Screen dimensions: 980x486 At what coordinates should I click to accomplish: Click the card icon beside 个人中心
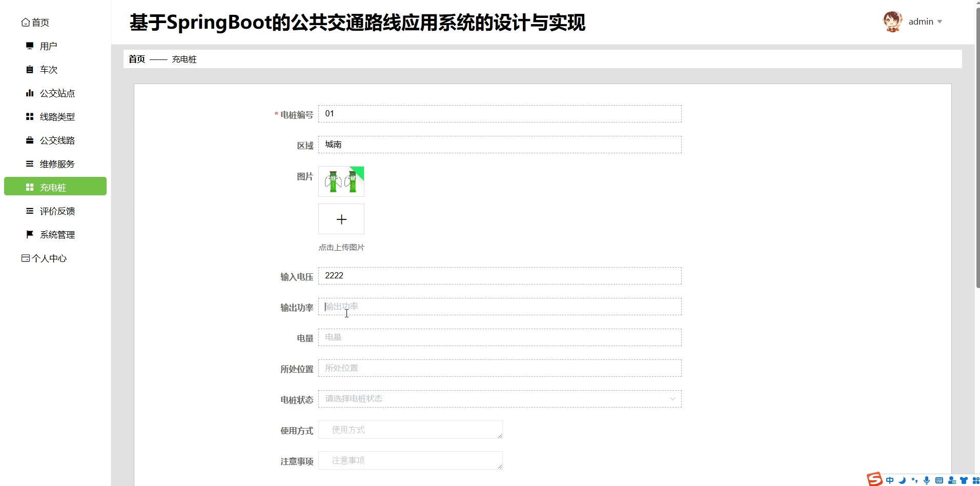[26, 258]
